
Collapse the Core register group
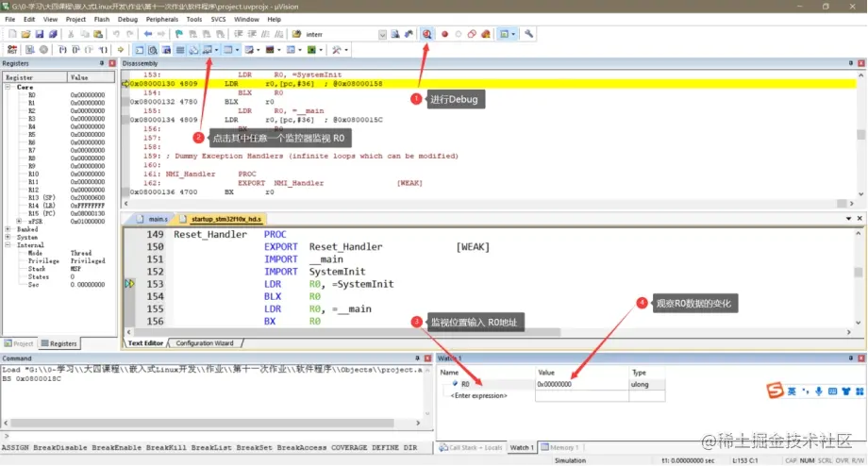8,88
